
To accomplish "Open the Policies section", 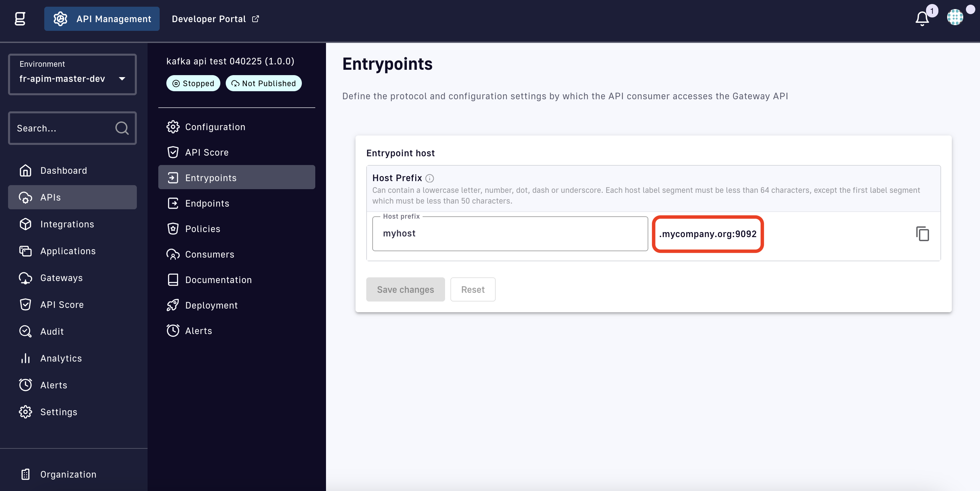I will (202, 229).
